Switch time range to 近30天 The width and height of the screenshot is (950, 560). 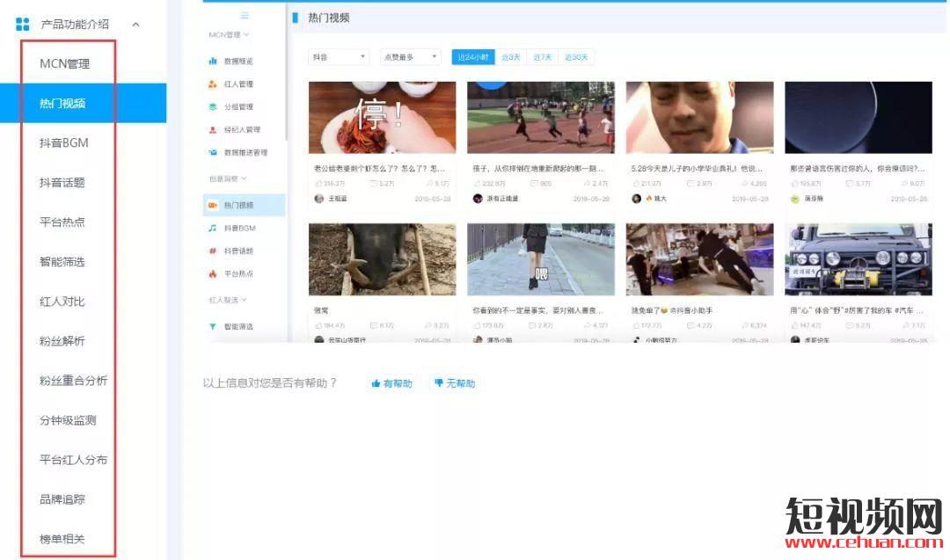coord(576,57)
